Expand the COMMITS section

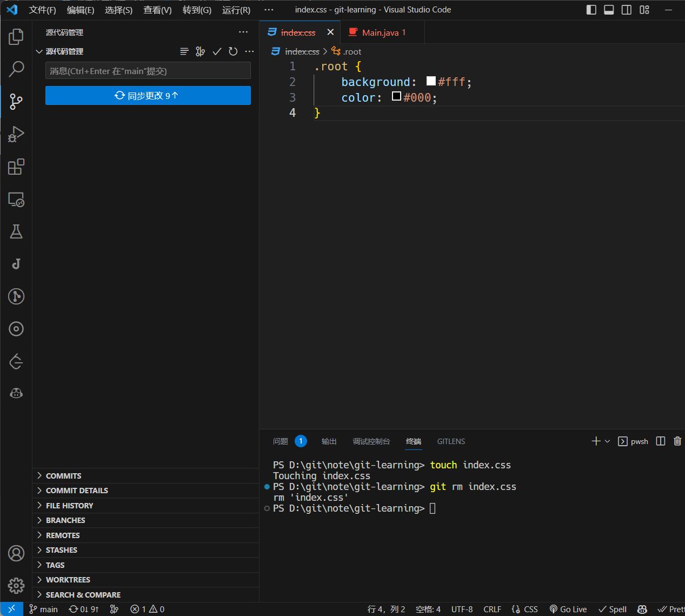63,476
